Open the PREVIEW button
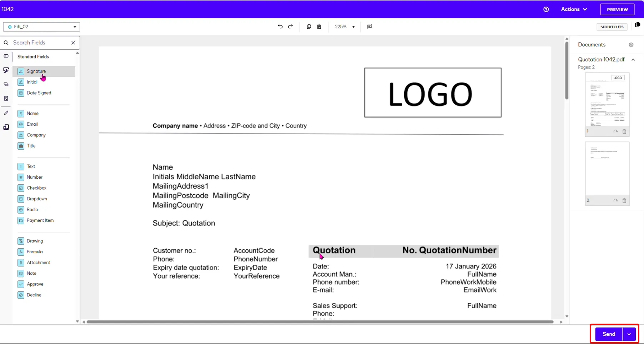This screenshot has width=644, height=344. (x=617, y=9)
